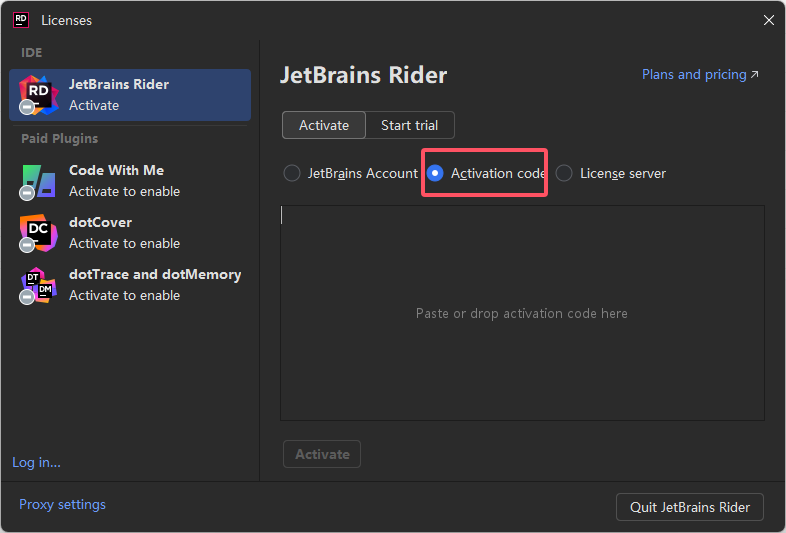The image size is (786, 533).
Task: Switch to the Activate tab
Action: pos(324,125)
